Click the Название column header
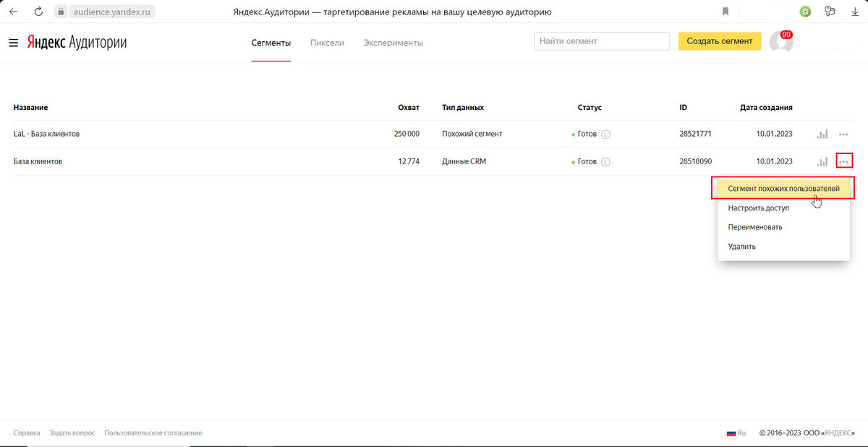868x447 pixels. point(30,107)
